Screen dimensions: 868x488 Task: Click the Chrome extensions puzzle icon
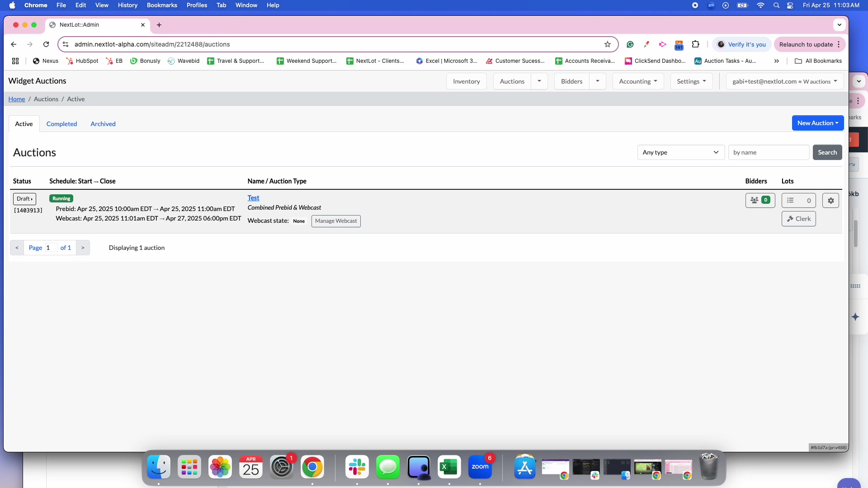pos(695,44)
